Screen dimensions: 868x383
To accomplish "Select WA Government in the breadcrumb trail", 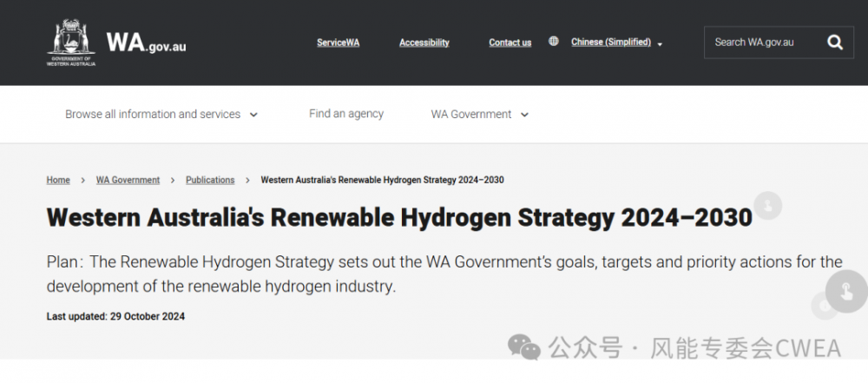I will point(128,180).
